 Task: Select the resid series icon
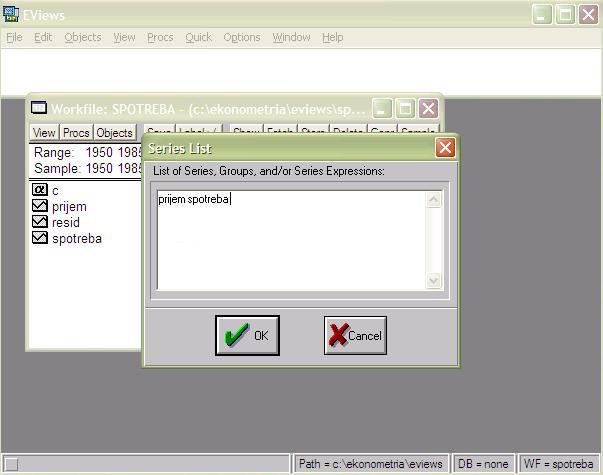tap(40, 222)
